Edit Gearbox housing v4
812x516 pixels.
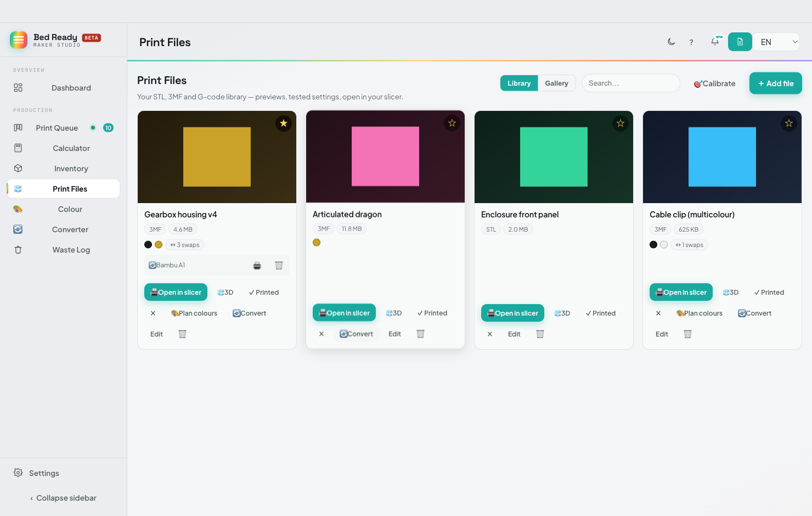(157, 334)
